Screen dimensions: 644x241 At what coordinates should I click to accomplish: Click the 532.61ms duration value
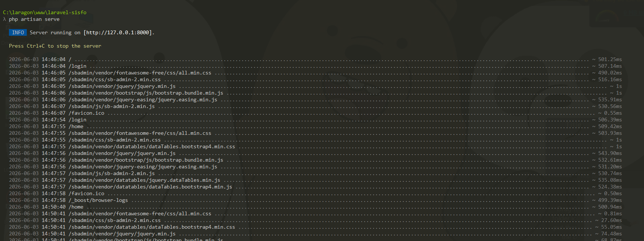[610, 160]
